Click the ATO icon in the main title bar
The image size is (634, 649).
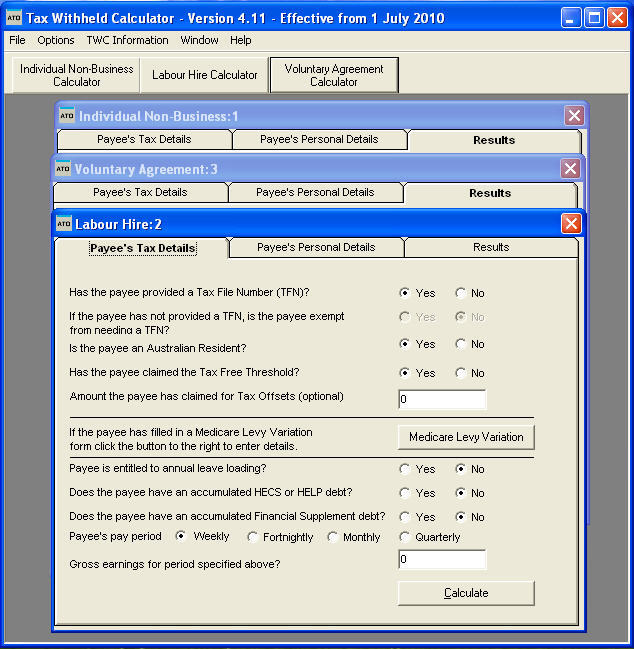pyautogui.click(x=14, y=18)
